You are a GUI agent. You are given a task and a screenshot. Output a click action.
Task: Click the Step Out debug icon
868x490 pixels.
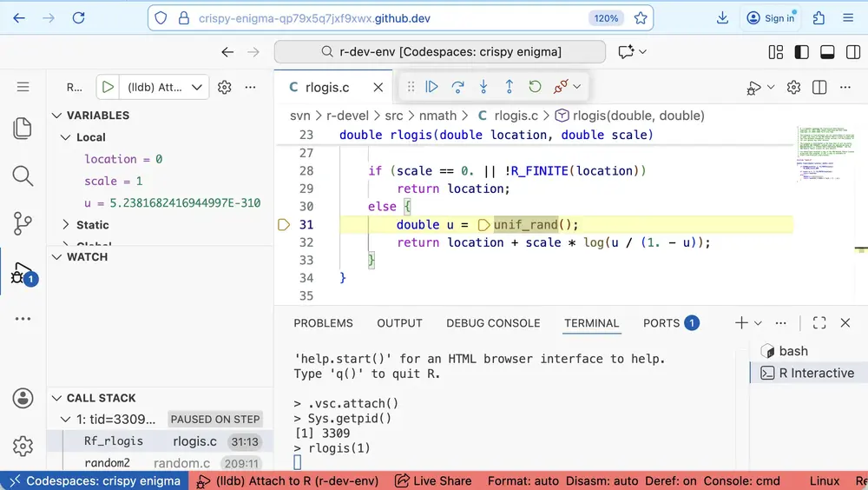[510, 87]
